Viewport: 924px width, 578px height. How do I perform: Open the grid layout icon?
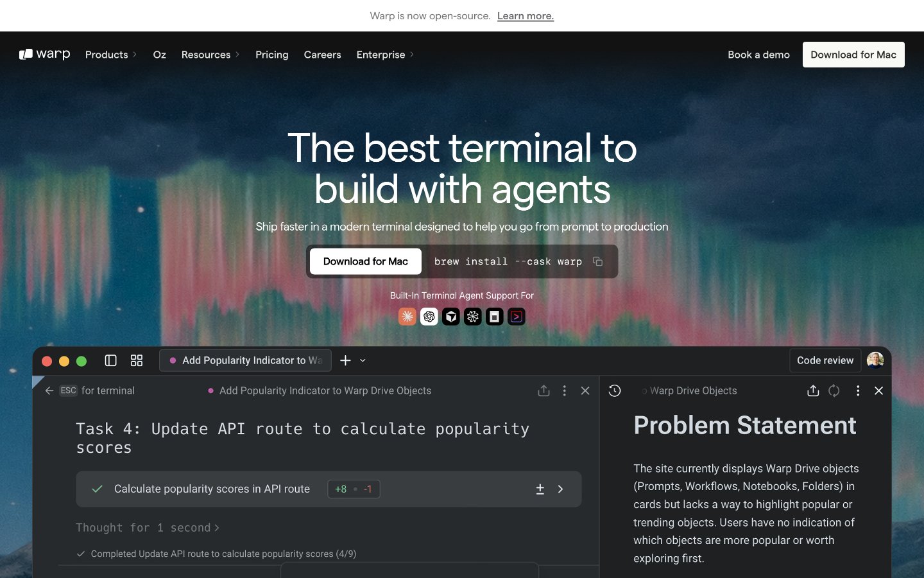pos(137,360)
